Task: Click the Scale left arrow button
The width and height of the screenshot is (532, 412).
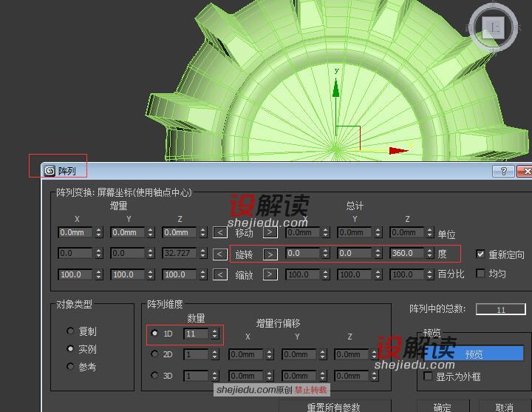Action: coord(219,274)
